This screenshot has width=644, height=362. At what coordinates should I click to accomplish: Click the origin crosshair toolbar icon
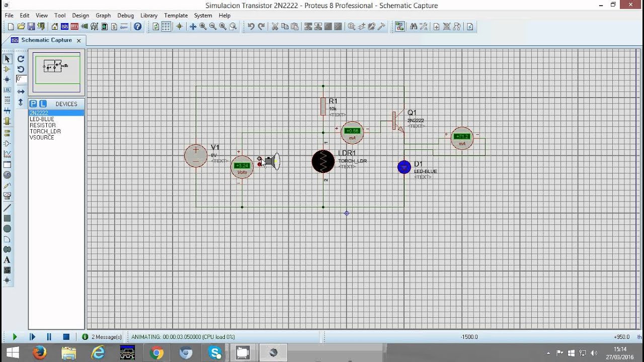tap(180, 27)
